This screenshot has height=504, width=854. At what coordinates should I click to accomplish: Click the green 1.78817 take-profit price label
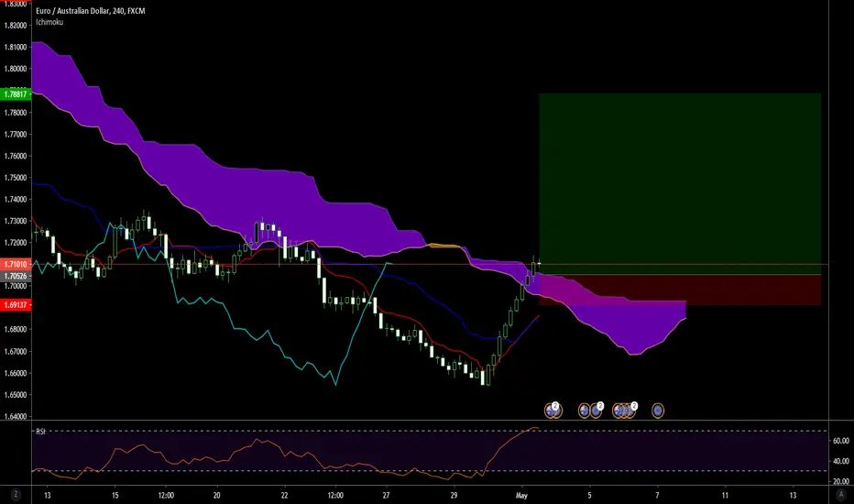(x=16, y=94)
